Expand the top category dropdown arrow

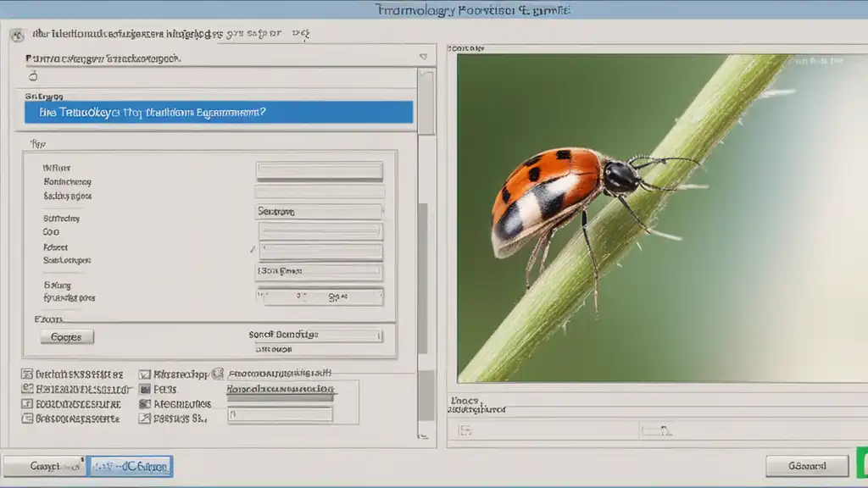[x=423, y=58]
